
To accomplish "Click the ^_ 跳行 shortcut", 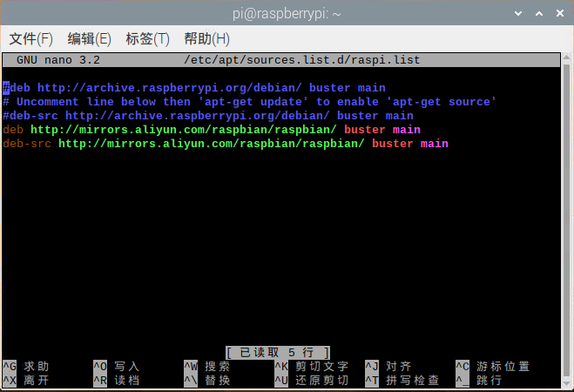I will pyautogui.click(x=479, y=381).
